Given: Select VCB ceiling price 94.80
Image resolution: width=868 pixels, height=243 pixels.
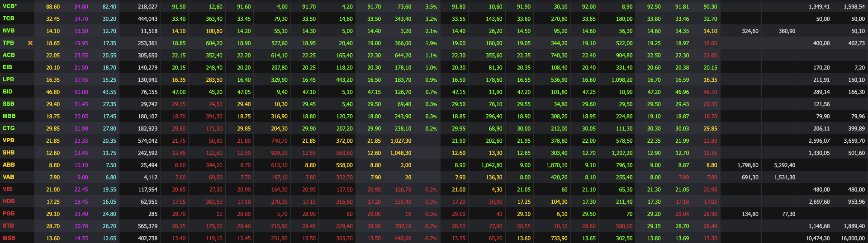Looking at the screenshot, I should pyautogui.click(x=81, y=7).
